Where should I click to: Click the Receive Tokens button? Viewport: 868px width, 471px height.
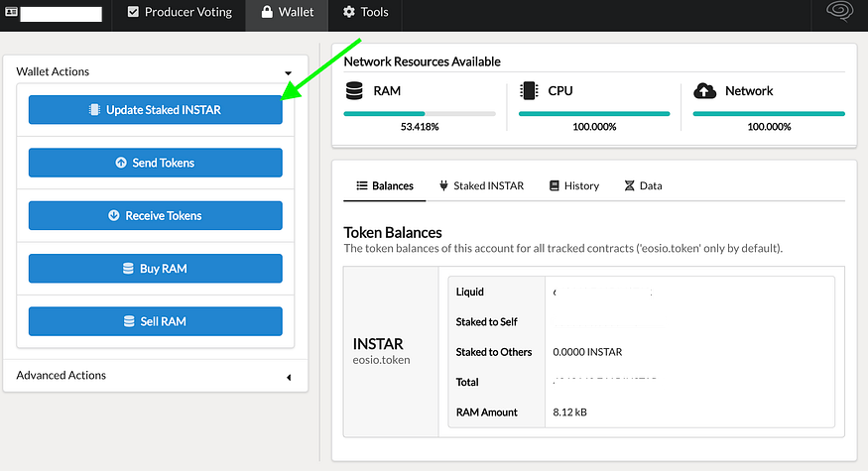point(156,215)
